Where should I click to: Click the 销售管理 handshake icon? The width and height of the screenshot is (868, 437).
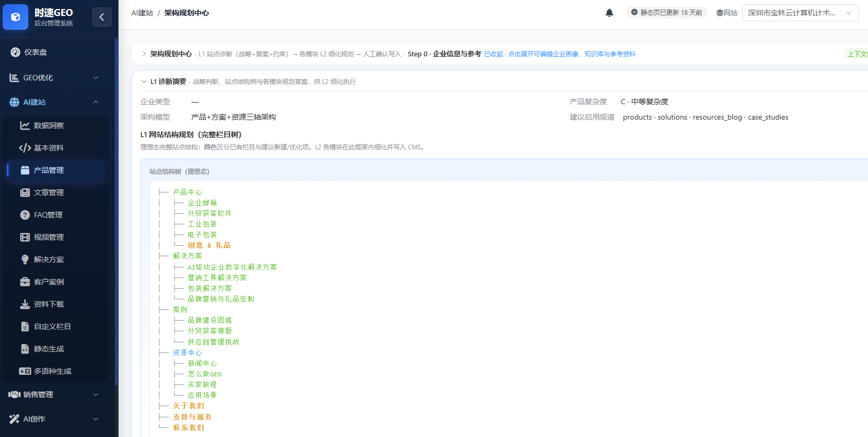(x=14, y=394)
